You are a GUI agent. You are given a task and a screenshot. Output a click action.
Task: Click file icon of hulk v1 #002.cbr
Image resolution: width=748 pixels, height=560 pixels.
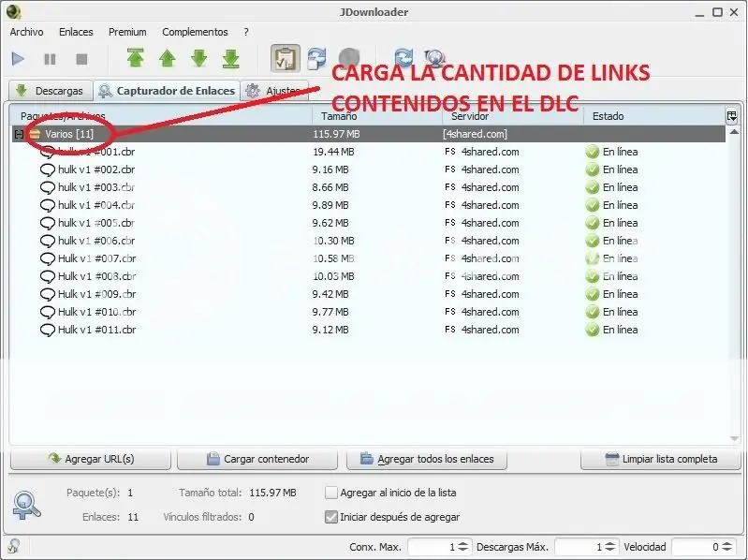pos(47,169)
